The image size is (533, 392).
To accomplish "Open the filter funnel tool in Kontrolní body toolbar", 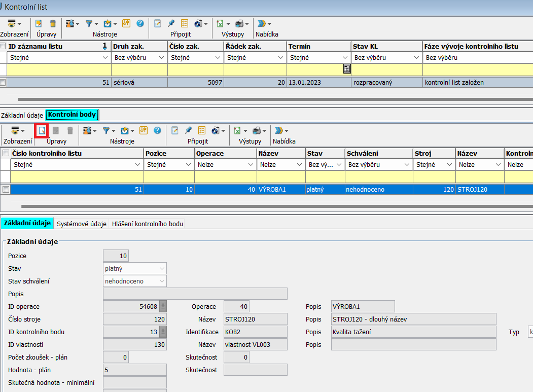I will pos(106,130).
